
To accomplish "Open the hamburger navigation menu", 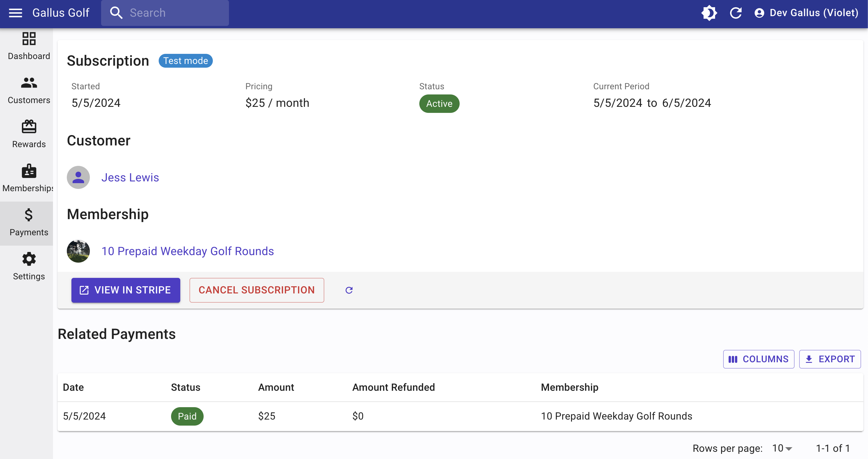I will 16,13.
